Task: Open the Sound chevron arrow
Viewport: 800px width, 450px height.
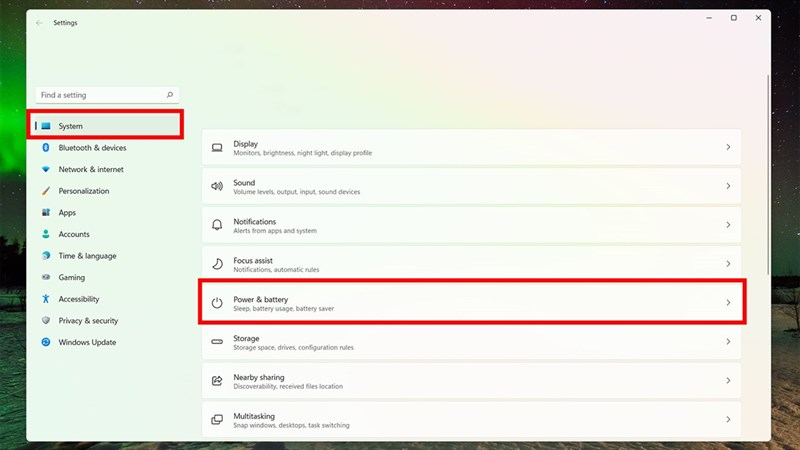Action: (728, 187)
